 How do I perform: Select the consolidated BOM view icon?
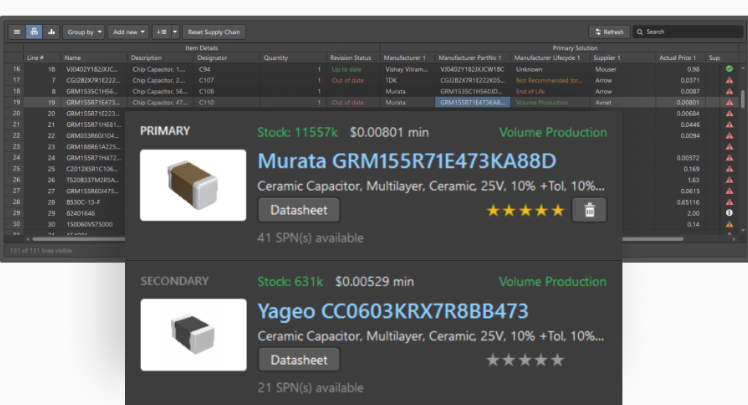[34, 32]
